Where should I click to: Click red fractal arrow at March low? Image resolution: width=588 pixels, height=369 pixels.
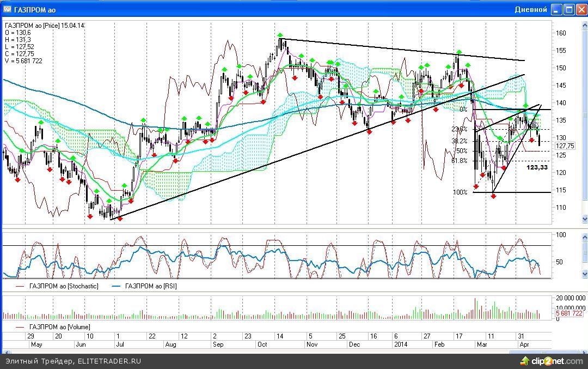pos(494,196)
